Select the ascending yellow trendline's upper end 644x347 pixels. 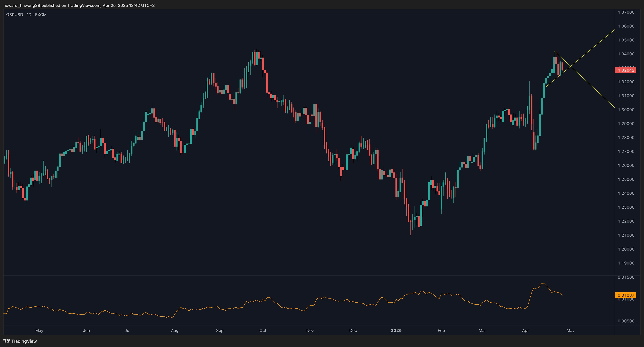614,30
